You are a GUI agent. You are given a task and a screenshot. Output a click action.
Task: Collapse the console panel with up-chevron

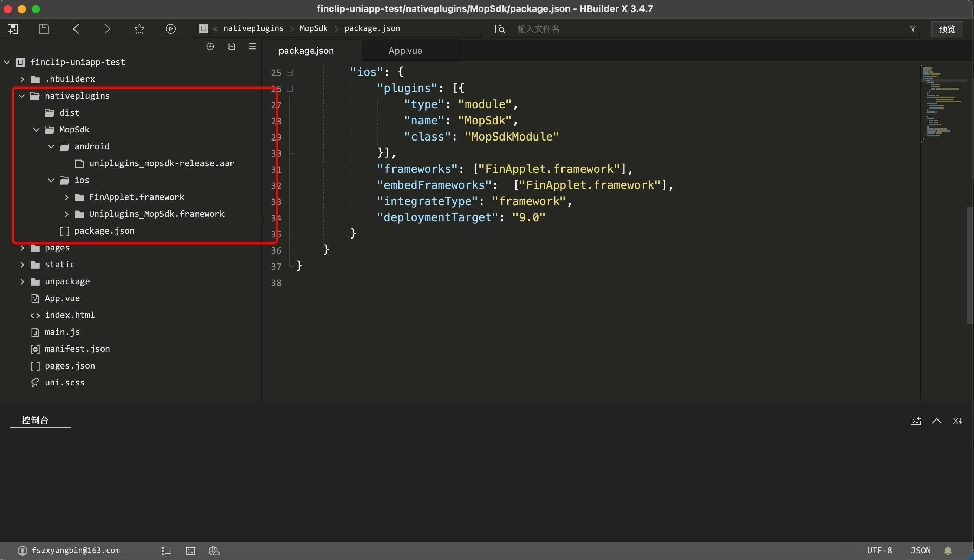click(937, 421)
